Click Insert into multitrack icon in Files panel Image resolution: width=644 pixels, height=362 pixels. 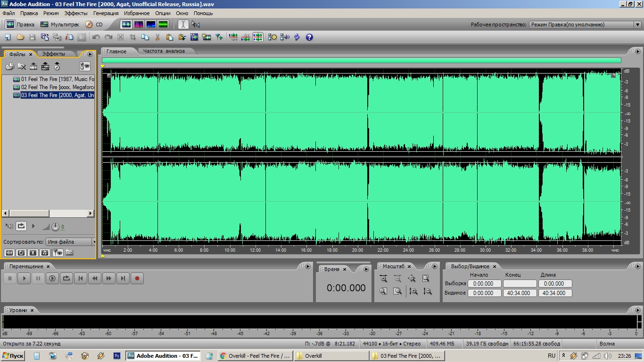[x=33, y=66]
